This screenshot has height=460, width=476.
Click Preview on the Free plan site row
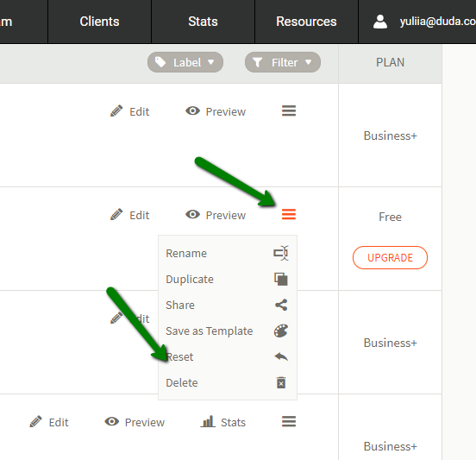(216, 215)
